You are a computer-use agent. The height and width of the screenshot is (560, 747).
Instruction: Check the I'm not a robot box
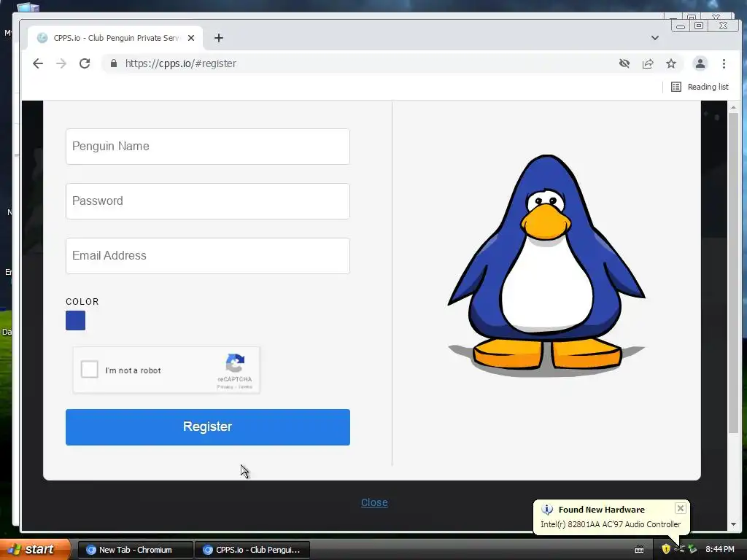(x=90, y=370)
